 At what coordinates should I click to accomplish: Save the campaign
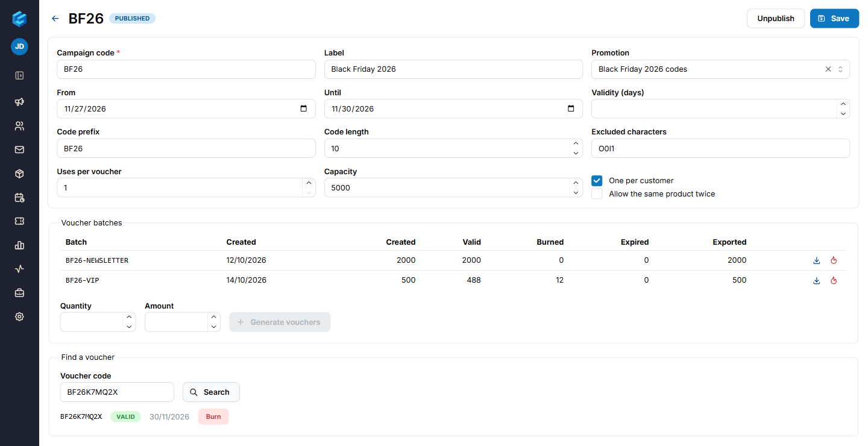[834, 19]
